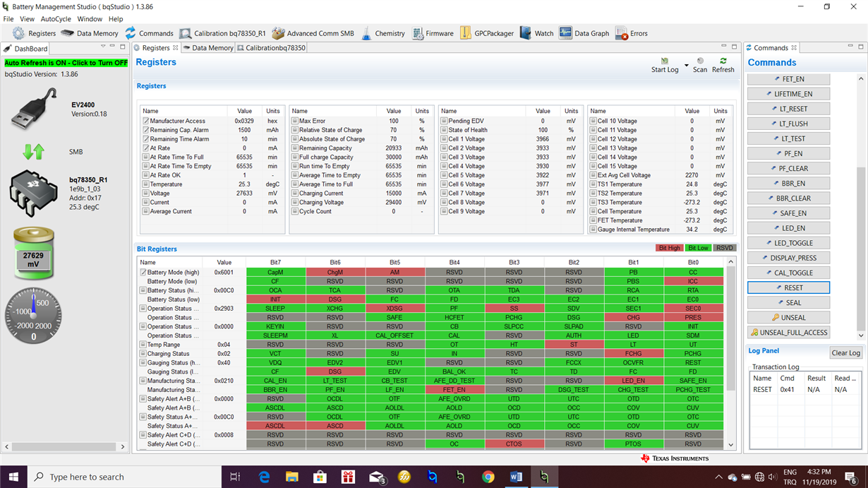Send the PF_CLEAR command

click(x=789, y=168)
